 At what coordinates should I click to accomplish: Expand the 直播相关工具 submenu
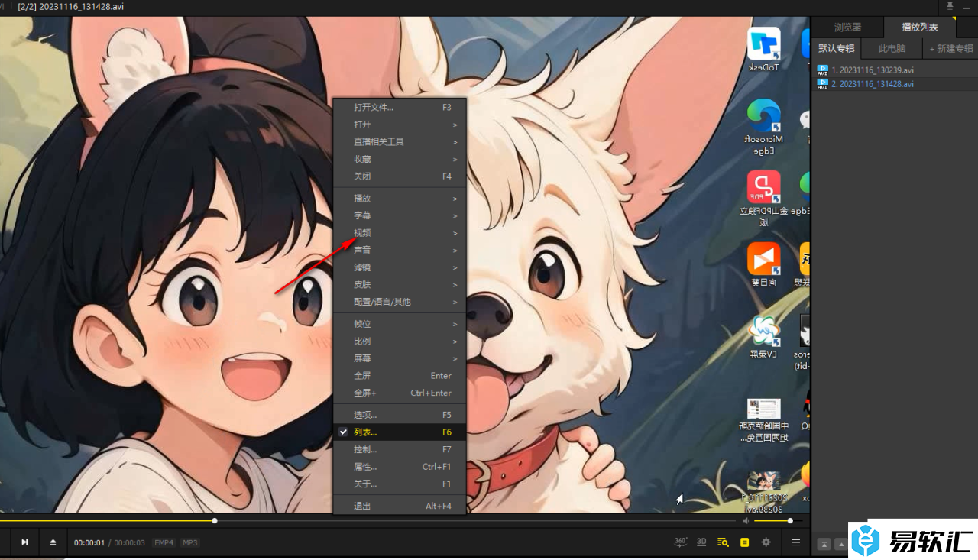pos(400,142)
